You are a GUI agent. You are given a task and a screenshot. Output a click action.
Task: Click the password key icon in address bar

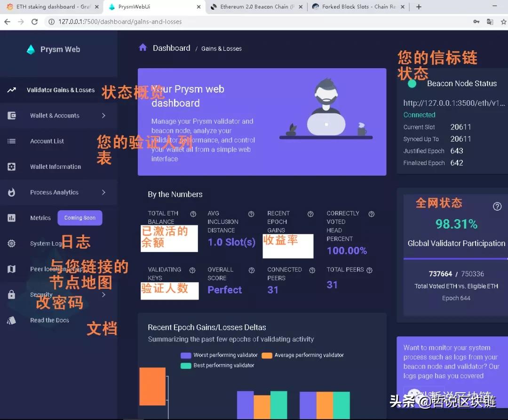pyautogui.click(x=476, y=22)
